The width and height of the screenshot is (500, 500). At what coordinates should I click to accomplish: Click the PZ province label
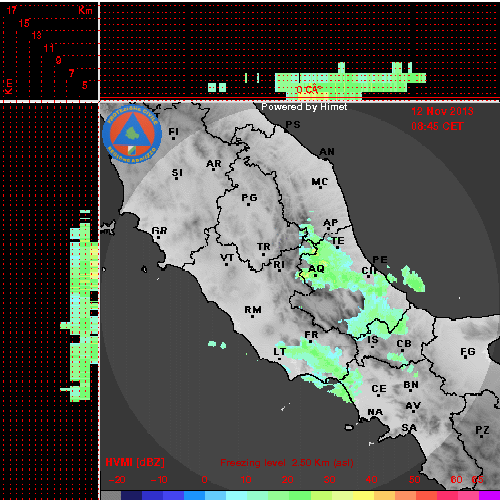[x=482, y=430]
